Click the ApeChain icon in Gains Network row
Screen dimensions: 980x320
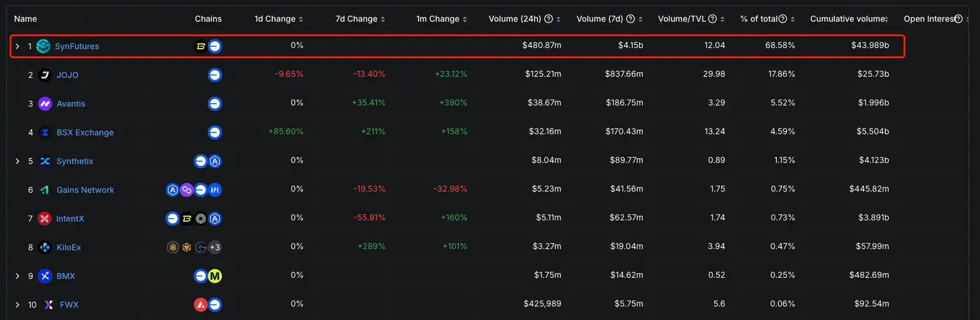(x=215, y=190)
